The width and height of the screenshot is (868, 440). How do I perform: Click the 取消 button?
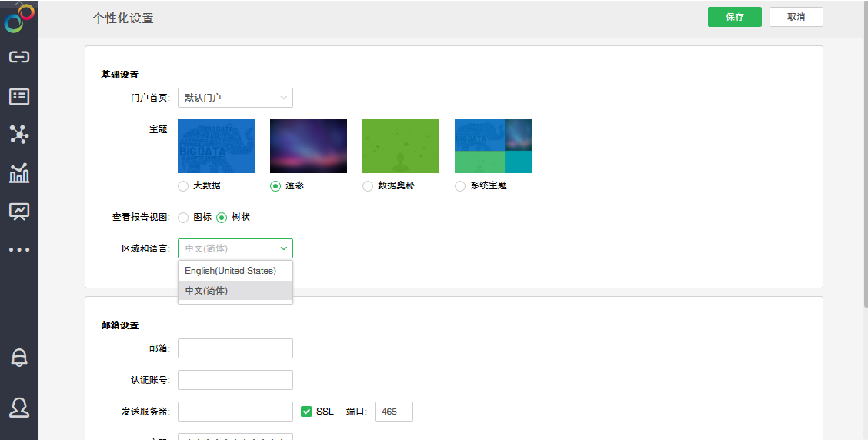click(x=796, y=17)
